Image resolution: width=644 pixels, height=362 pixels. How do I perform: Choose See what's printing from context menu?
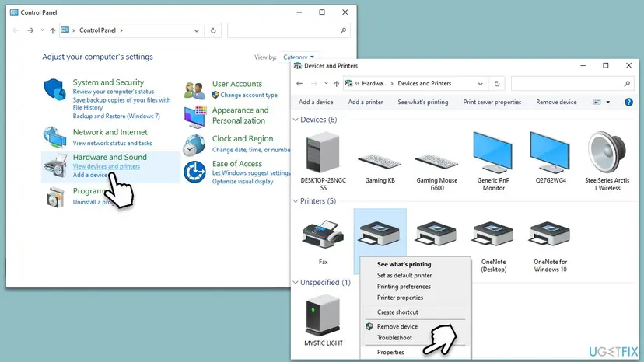[404, 264]
